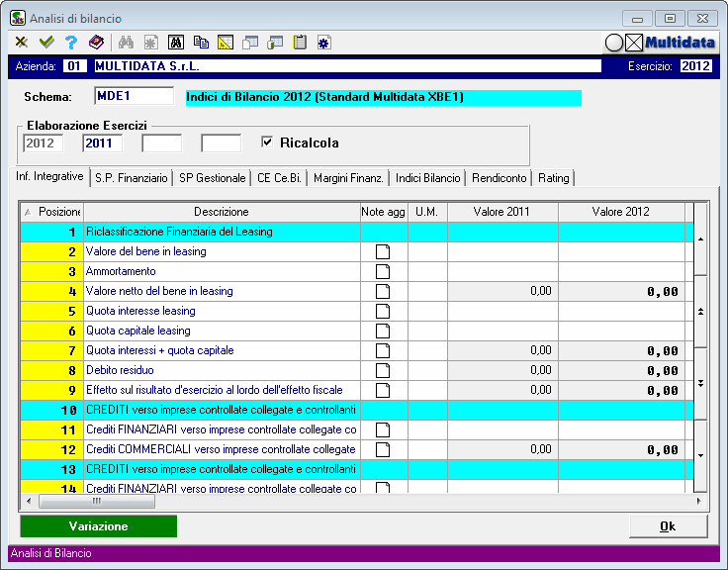This screenshot has height=570, width=728.
Task: Open the purple manual book icon
Action: click(x=96, y=43)
